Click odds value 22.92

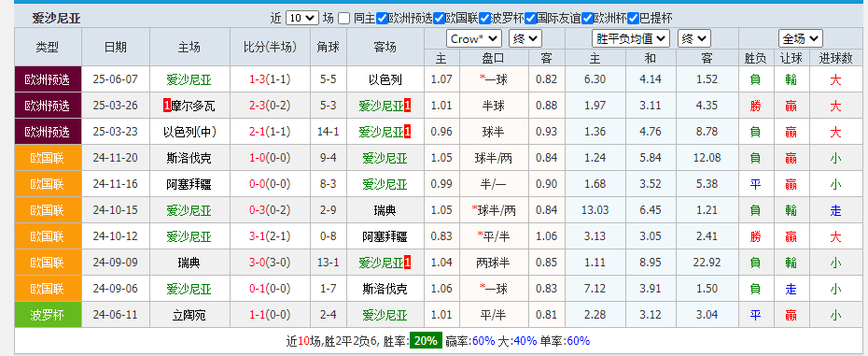[707, 263]
